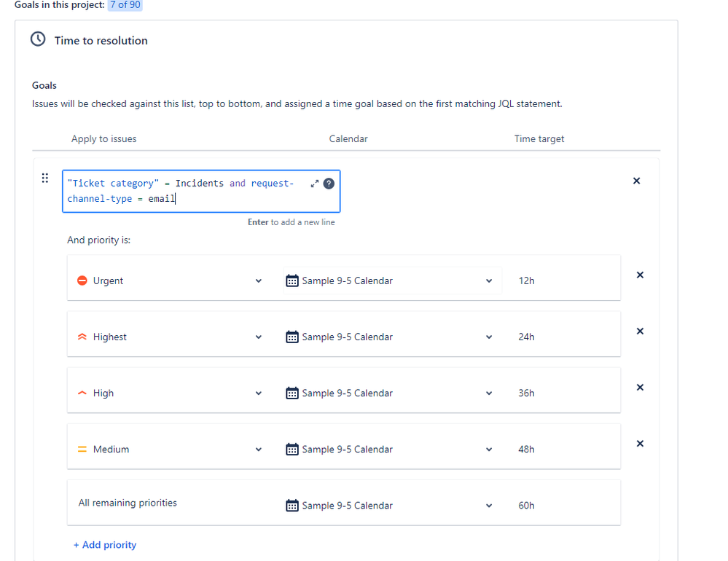Select Sample 9-5 Calendar in the Medium row
The image size is (728, 561).
(347, 449)
